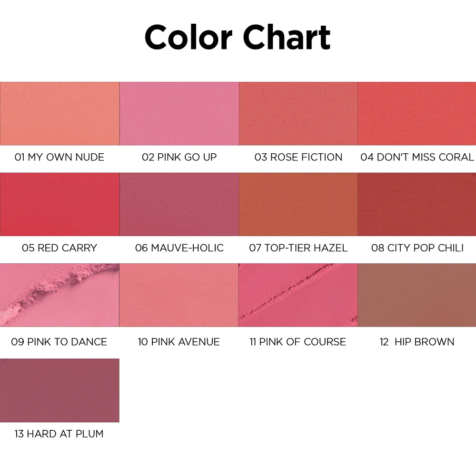Click the 04 Don't Miss Coral swatch
Screen dimensions: 476x476
pyautogui.click(x=417, y=113)
